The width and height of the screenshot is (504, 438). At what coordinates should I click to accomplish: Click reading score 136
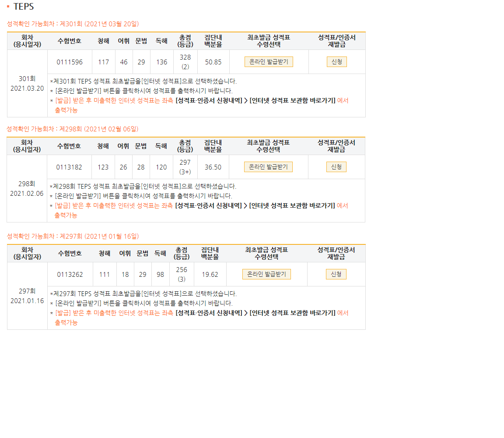coord(162,62)
